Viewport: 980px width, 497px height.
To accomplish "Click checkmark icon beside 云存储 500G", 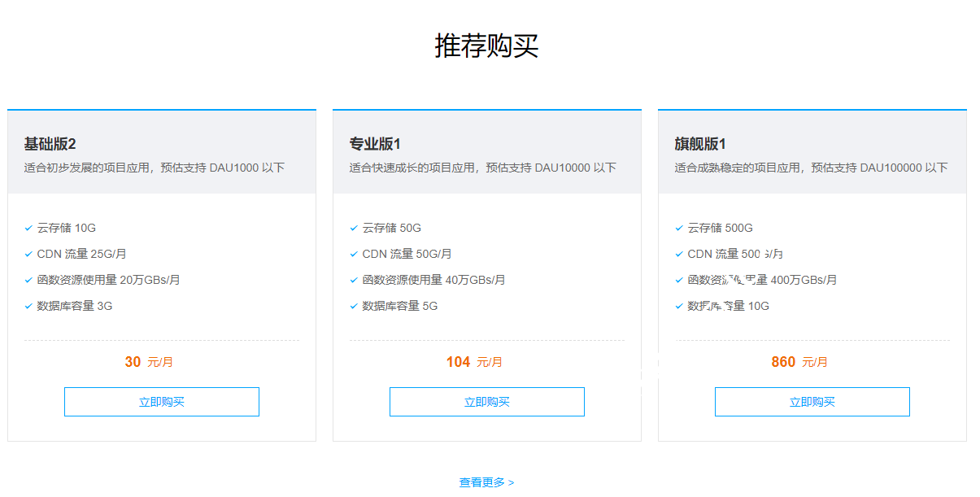I will click(x=679, y=229).
